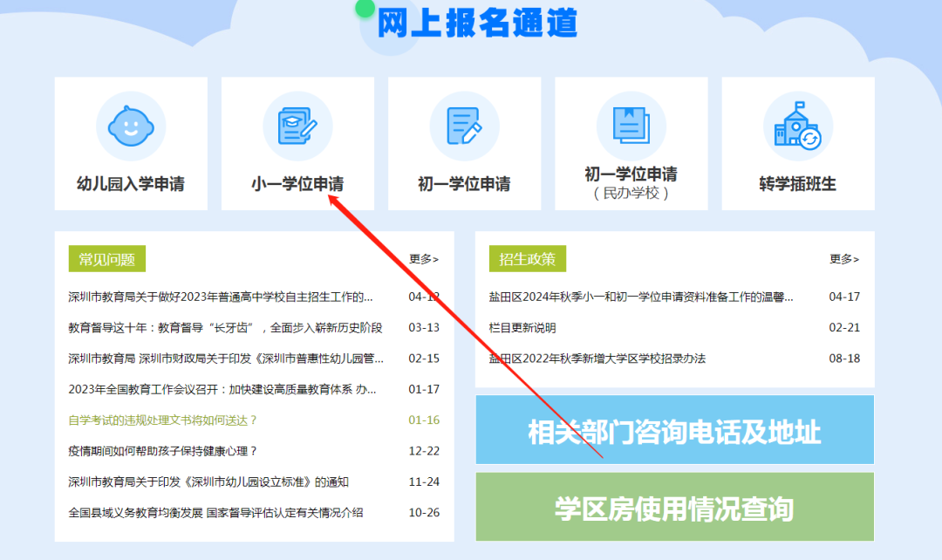Open policy 盐田区2022年秋季新增大学区学校招录办法

pyautogui.click(x=597, y=359)
